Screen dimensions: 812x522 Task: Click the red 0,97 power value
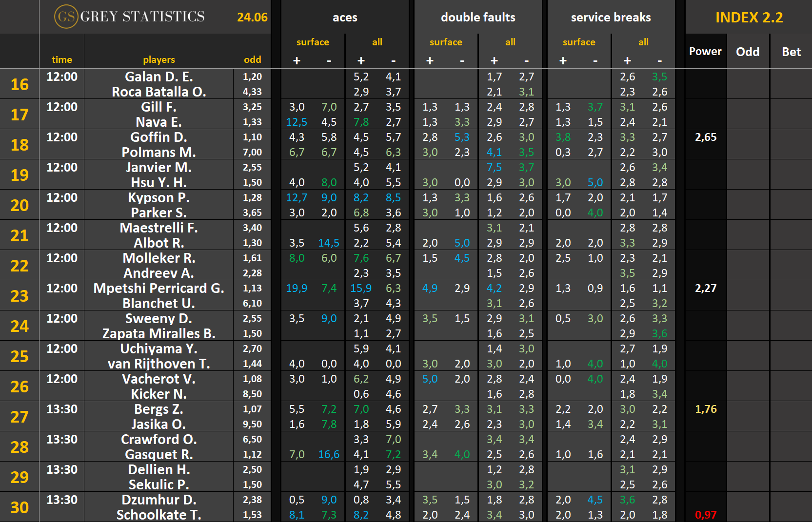pyautogui.click(x=706, y=515)
